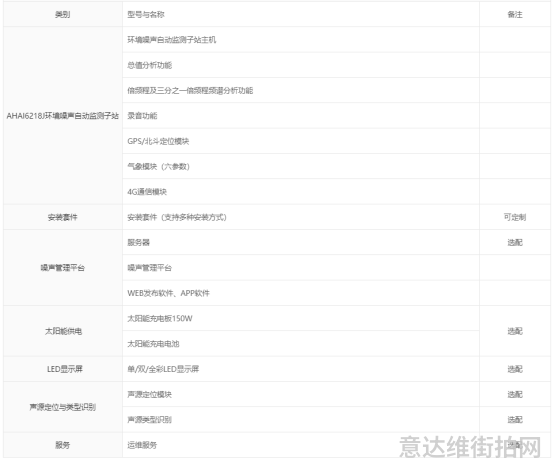Screen dimensions: 554x460
Task: Click the 类别 column header
Action: coord(63,14)
